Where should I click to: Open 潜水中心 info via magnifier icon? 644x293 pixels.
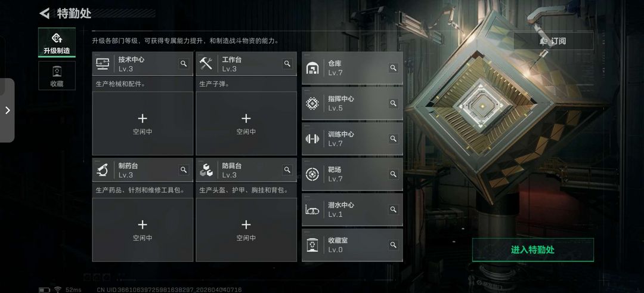pos(393,209)
